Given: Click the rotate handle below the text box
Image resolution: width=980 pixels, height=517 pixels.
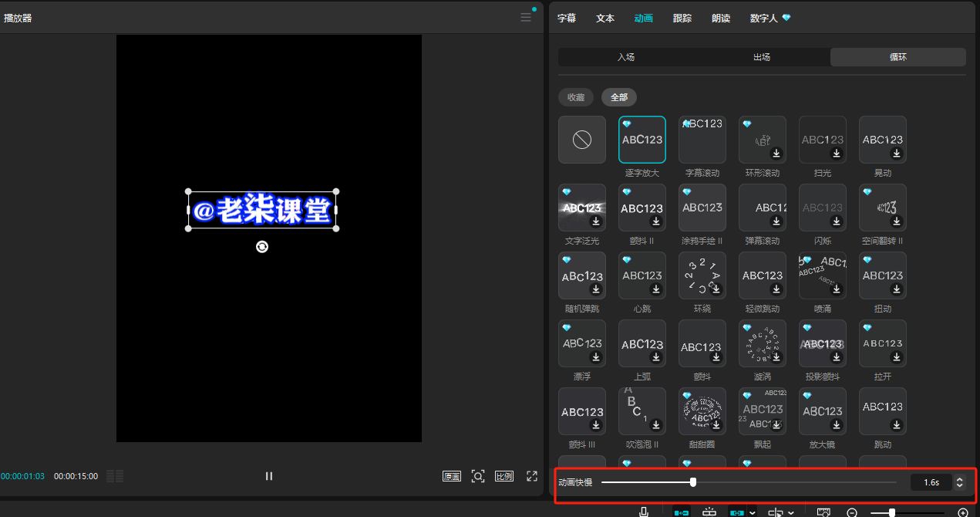Looking at the screenshot, I should point(262,246).
